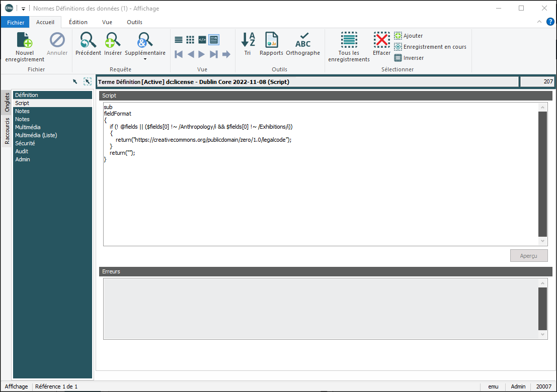557x392 pixels.
Task: Run the Orthographe spell check
Action: pyautogui.click(x=303, y=40)
